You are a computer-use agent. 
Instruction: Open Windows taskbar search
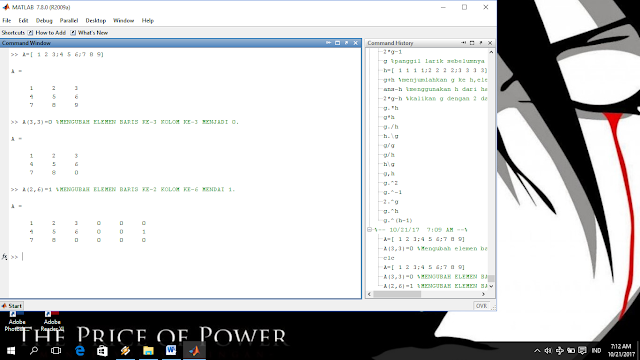34,351
